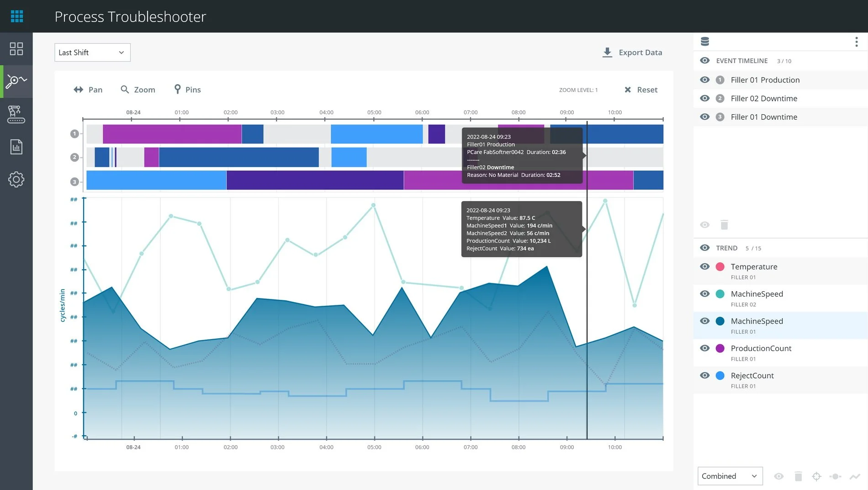Viewport: 868px width, 490px height.
Task: Toggle Event Timeline section visibility
Action: click(705, 61)
